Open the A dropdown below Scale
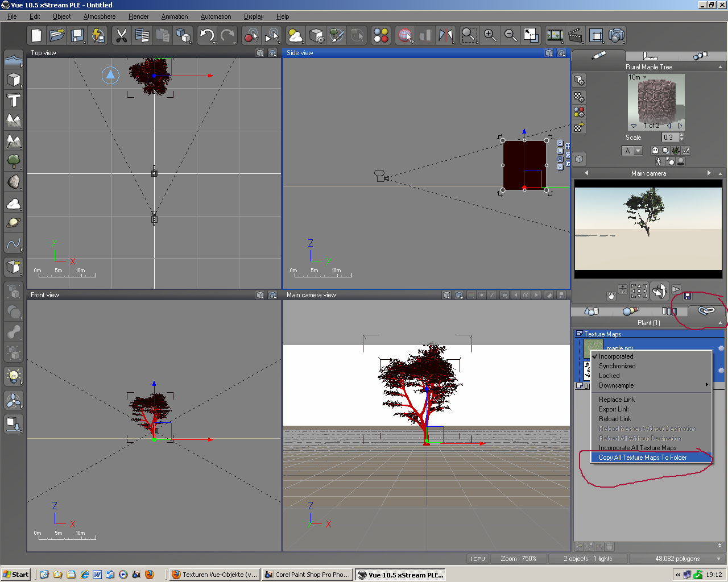The image size is (728, 582). pyautogui.click(x=638, y=151)
